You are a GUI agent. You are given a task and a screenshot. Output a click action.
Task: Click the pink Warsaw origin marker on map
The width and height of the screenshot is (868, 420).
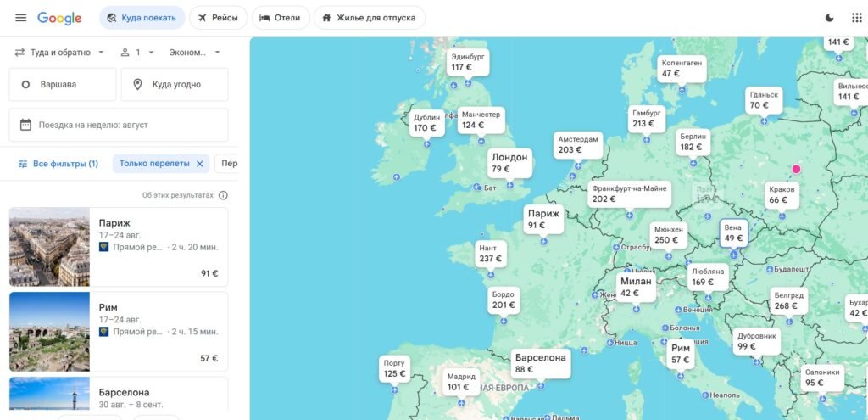point(796,169)
